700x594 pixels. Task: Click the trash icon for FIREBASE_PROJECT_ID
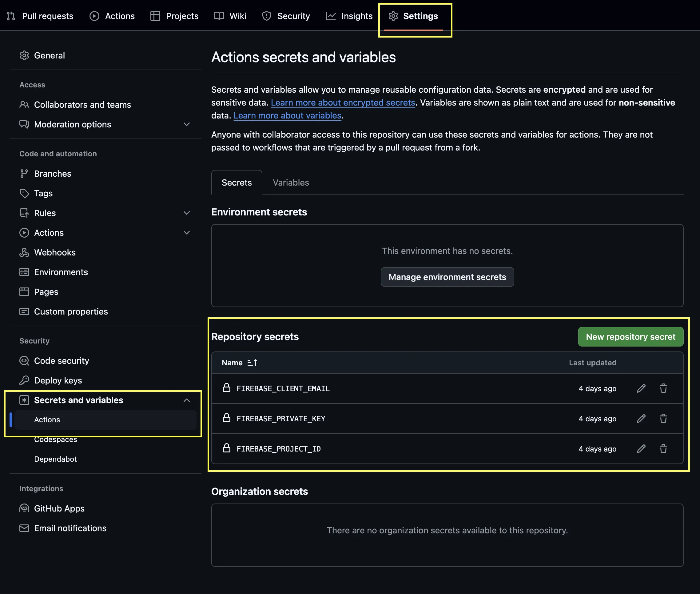[663, 448]
